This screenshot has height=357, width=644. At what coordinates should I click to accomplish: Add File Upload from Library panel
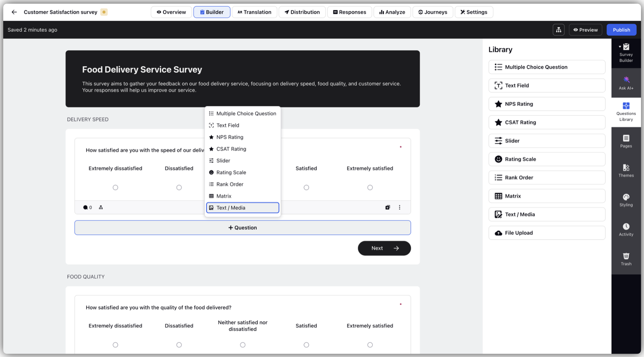[x=547, y=233]
